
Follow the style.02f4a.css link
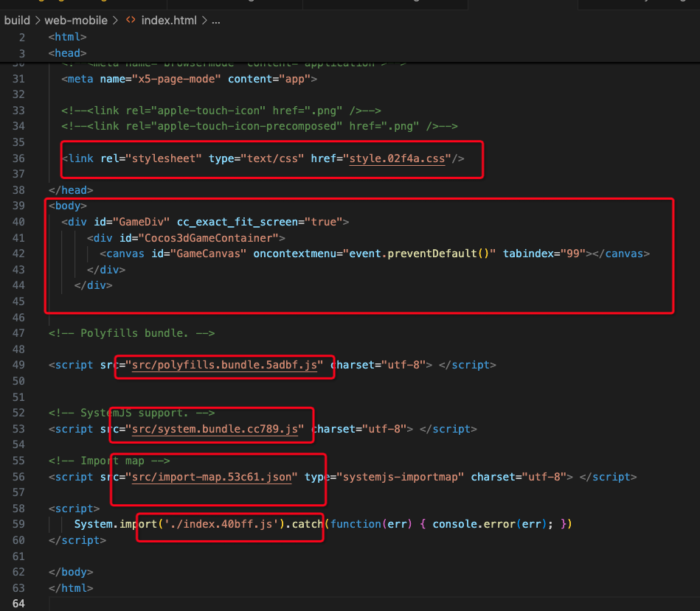click(x=399, y=158)
